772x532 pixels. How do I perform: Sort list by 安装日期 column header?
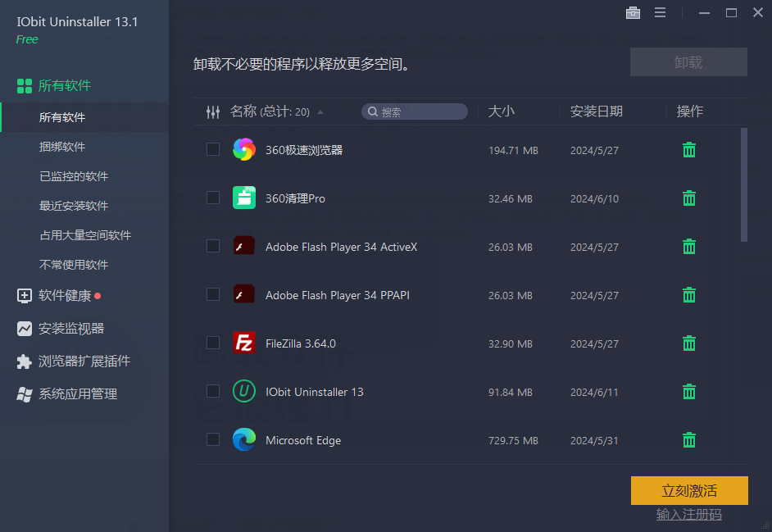pos(597,111)
